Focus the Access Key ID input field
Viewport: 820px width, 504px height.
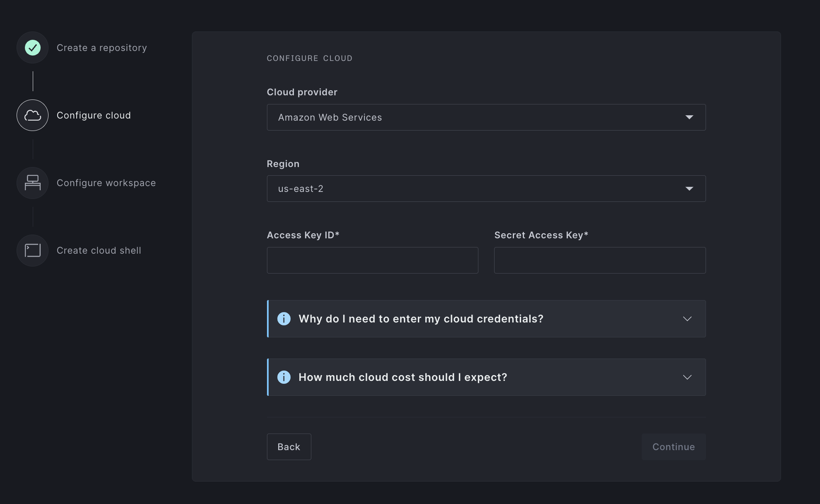pyautogui.click(x=372, y=260)
